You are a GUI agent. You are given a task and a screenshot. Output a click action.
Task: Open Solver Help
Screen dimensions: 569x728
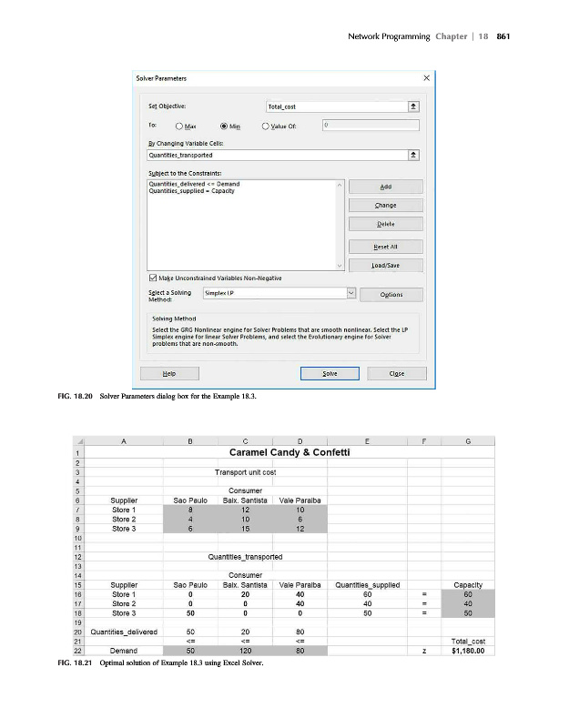(x=168, y=373)
